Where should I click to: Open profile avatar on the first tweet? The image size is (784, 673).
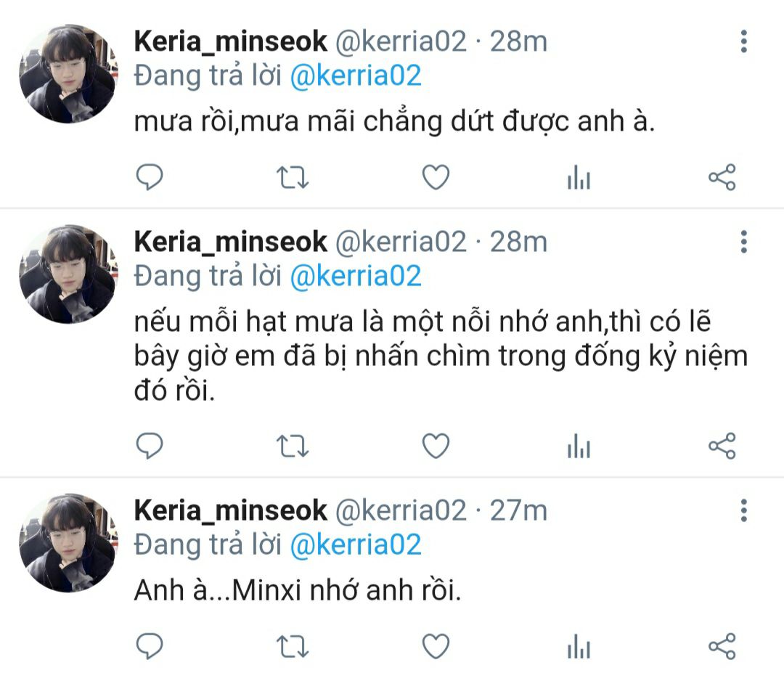pos(67,73)
